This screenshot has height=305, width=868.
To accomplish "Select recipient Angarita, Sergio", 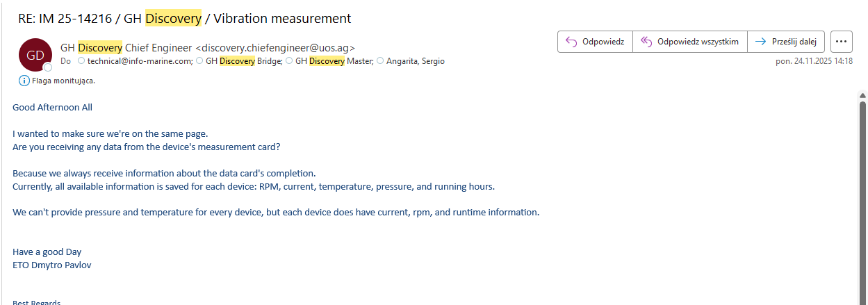I will click(x=415, y=61).
